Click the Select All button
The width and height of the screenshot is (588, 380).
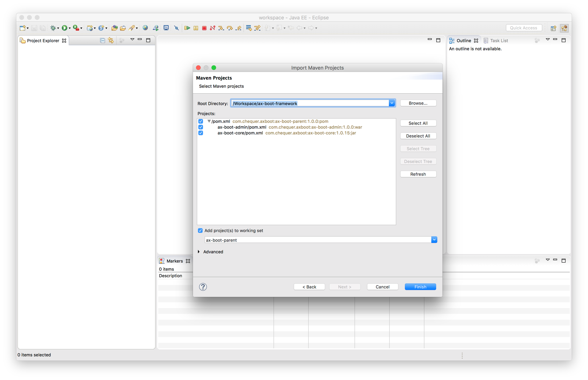(x=418, y=123)
